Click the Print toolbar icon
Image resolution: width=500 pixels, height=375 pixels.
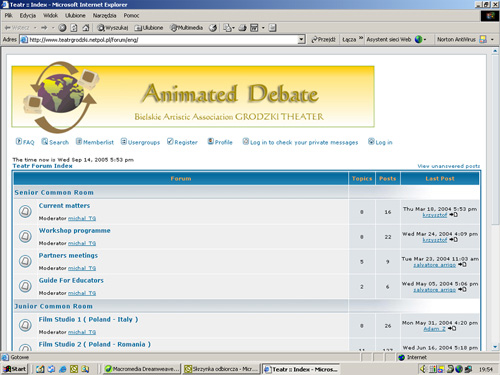tap(243, 28)
